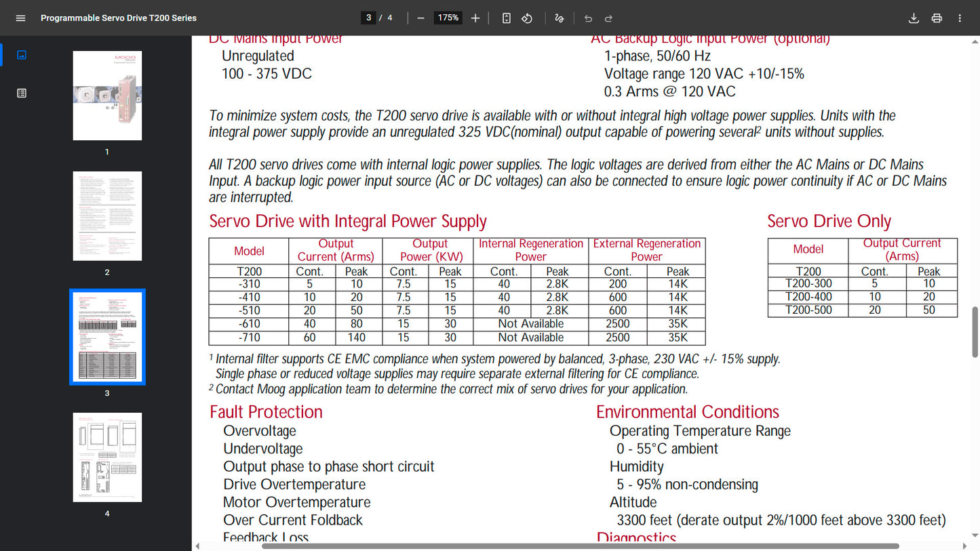The image size is (980, 551).
Task: Click the '0 - 55°C ambient' value
Action: (667, 449)
